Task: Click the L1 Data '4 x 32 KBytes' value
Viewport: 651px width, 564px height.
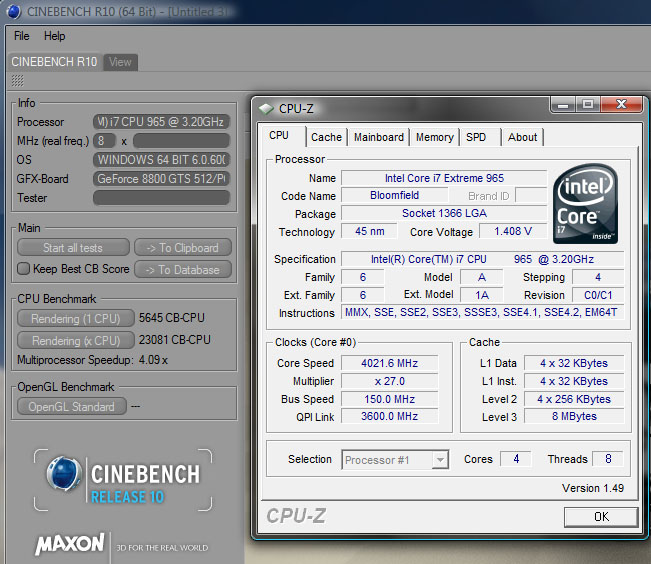Action: [x=574, y=363]
